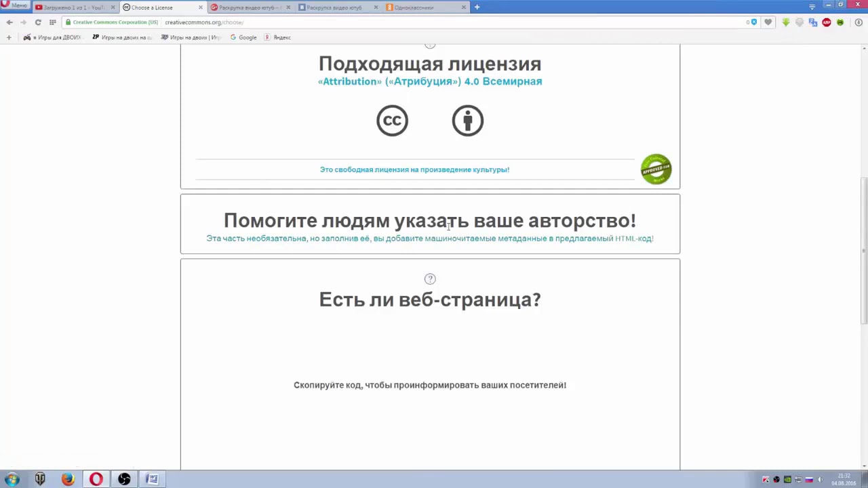Image resolution: width=868 pixels, height=488 pixels.
Task: Click the Attribution person circle icon
Action: [468, 121]
